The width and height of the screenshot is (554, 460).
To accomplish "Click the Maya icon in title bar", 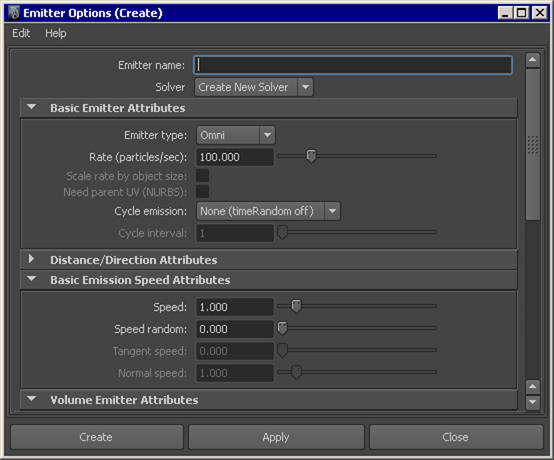I will 13,13.
